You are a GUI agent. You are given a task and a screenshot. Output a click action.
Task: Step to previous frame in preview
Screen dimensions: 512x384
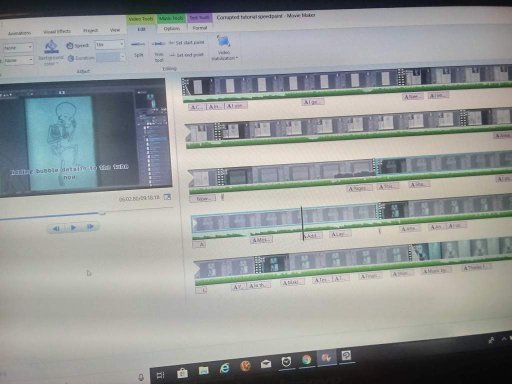coord(56,228)
